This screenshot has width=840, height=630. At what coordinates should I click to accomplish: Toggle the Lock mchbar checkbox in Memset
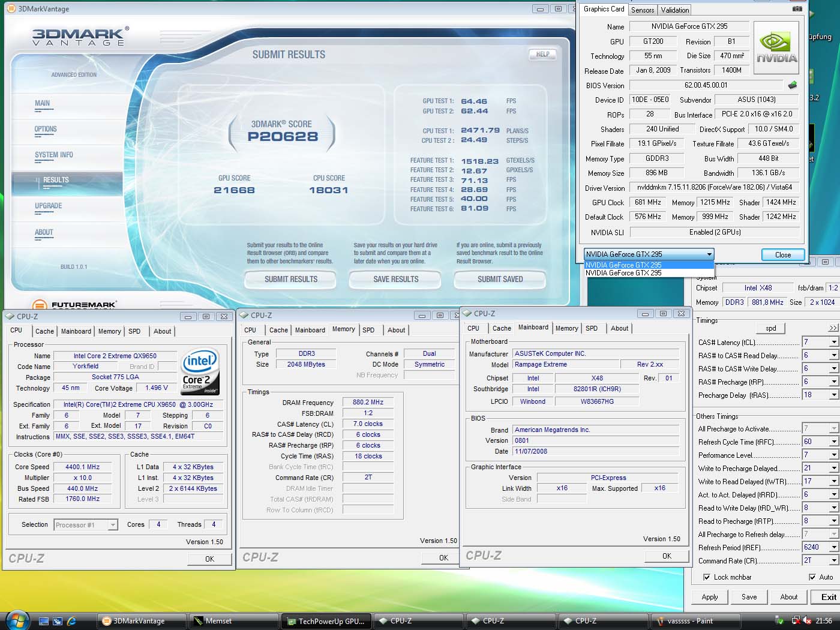tap(706, 577)
